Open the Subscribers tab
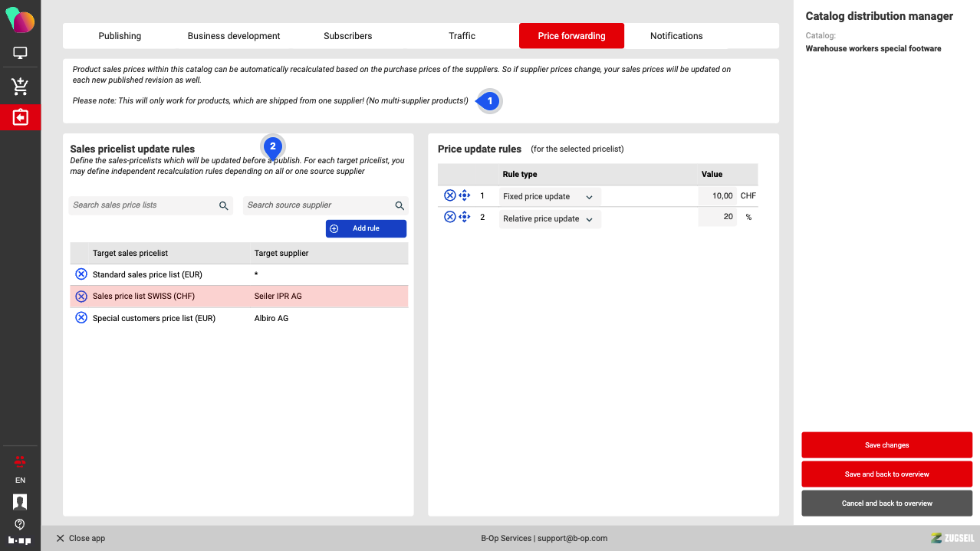Viewport: 980px width, 551px height. [x=347, y=36]
